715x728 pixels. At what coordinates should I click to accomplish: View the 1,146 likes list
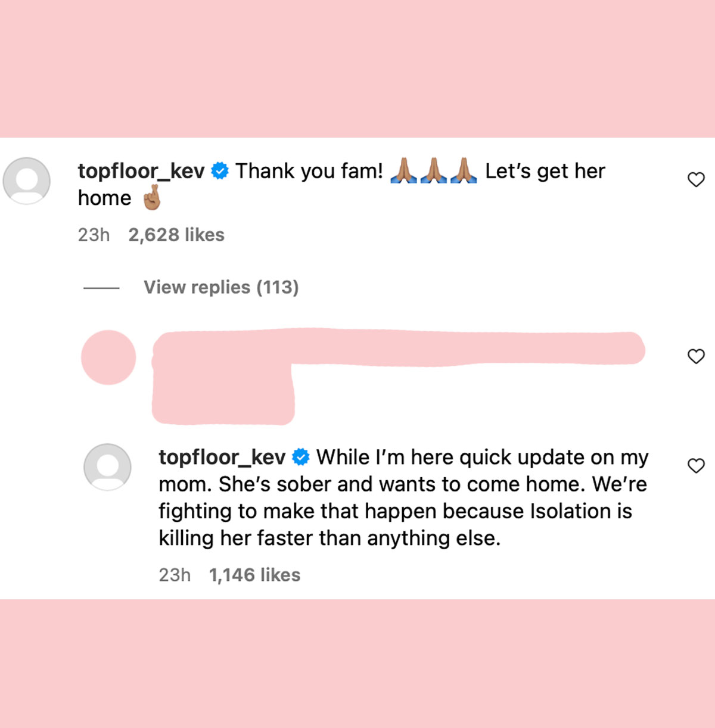[254, 575]
